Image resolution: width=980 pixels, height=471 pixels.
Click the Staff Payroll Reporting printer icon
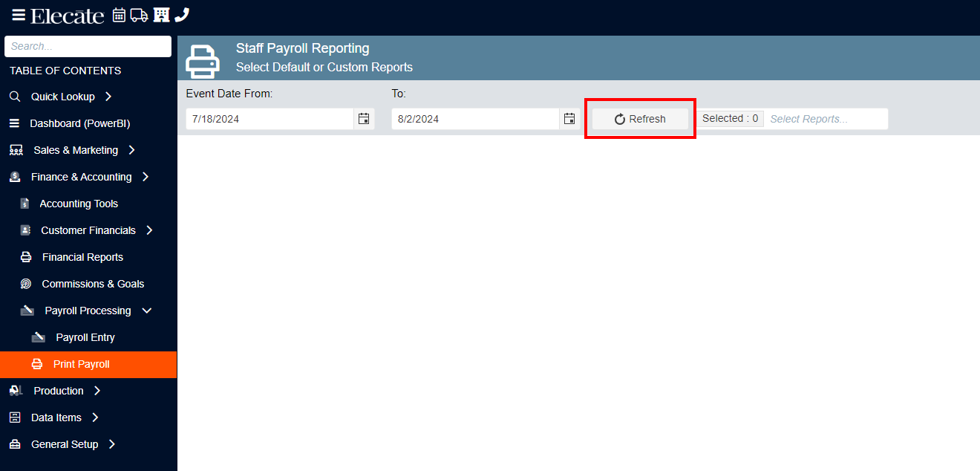click(202, 61)
